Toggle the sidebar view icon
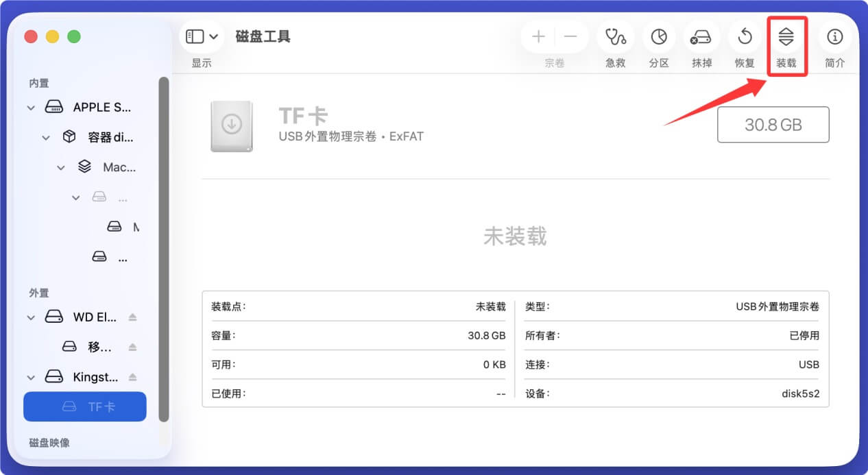868x475 pixels. [195, 36]
